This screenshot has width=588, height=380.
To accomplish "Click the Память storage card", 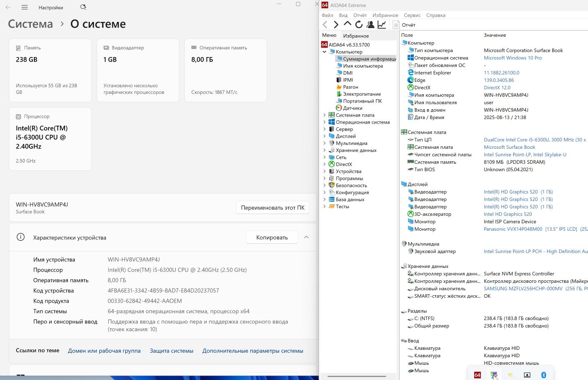I will point(50,70).
